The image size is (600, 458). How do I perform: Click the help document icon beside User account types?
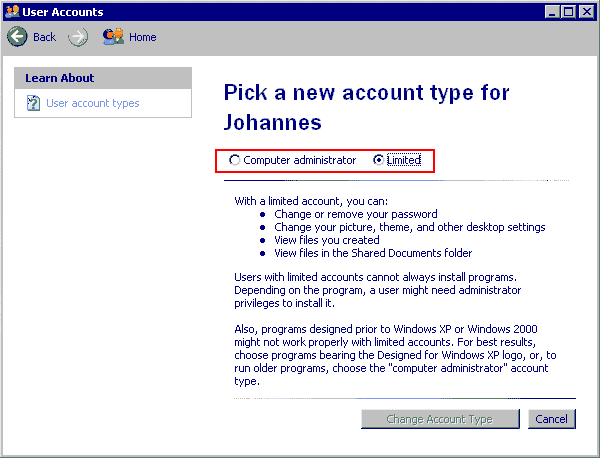point(33,103)
